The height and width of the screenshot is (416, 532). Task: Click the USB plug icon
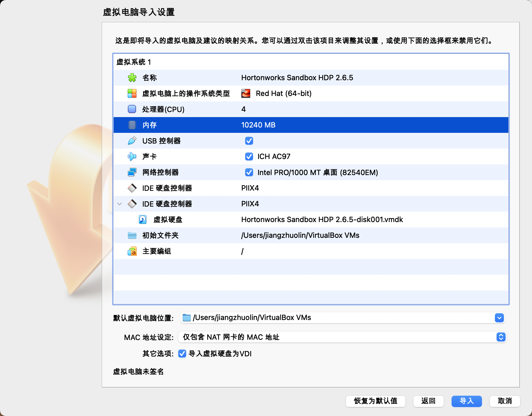(132, 141)
